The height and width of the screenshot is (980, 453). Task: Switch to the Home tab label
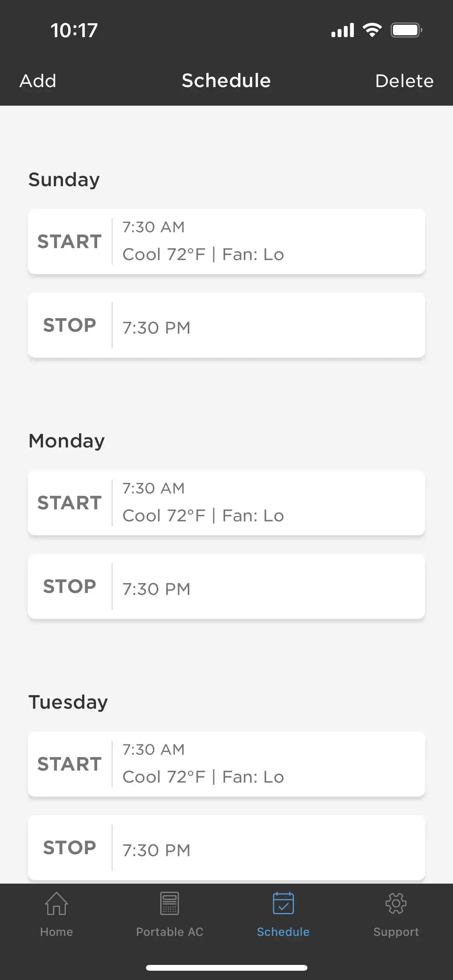(57, 932)
